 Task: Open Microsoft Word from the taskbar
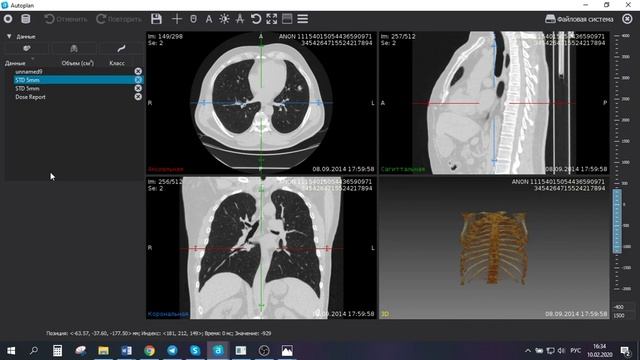point(126,351)
